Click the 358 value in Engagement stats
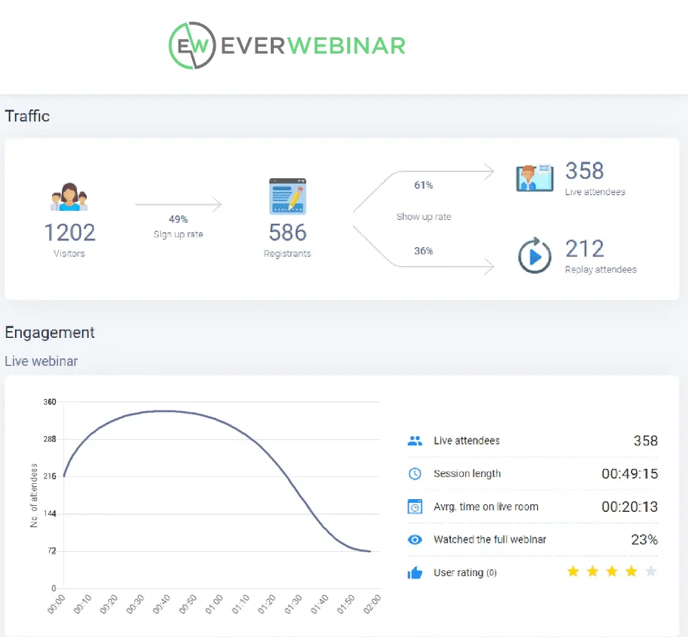688x637 pixels. point(645,440)
